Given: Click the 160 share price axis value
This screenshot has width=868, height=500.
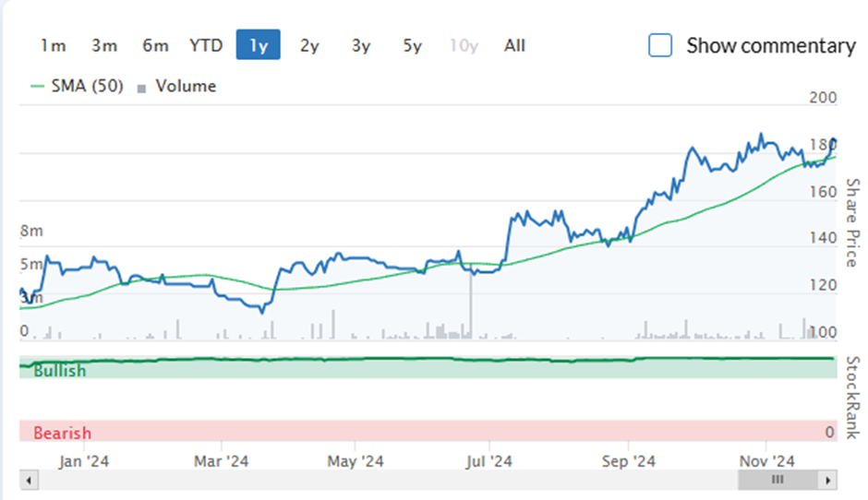Looking at the screenshot, I should pos(823,192).
